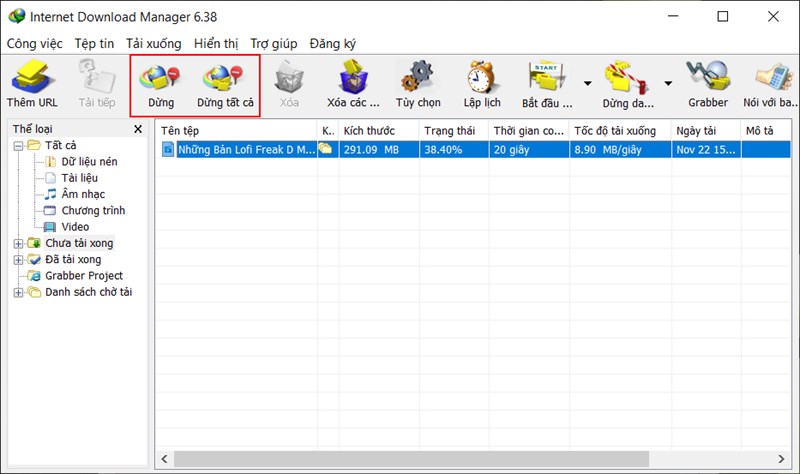Select the Tài liệu category
This screenshot has height=474, width=800.
(x=80, y=178)
